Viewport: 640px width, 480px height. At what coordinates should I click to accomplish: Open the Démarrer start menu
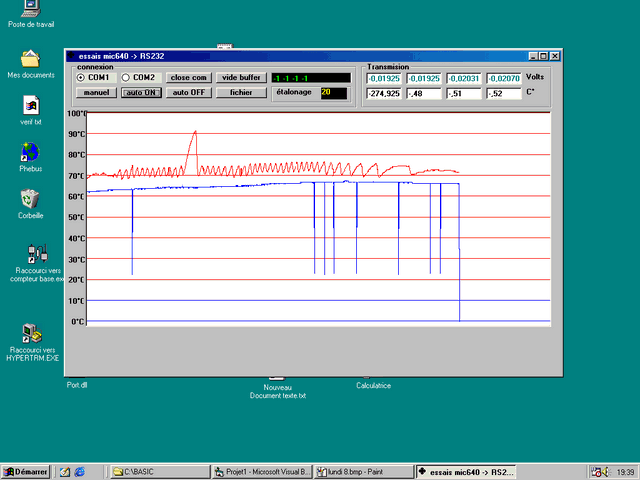tap(26, 471)
